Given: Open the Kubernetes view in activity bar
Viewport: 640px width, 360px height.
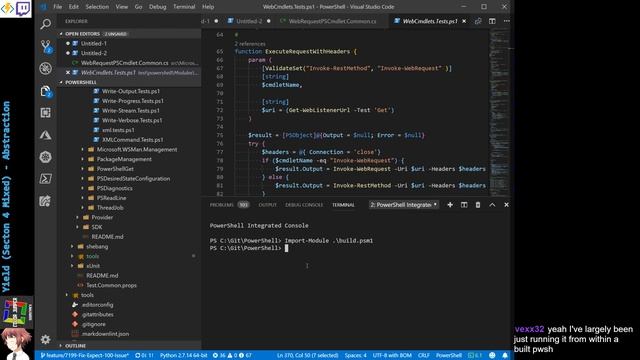Looking at the screenshot, I should tap(46, 157).
